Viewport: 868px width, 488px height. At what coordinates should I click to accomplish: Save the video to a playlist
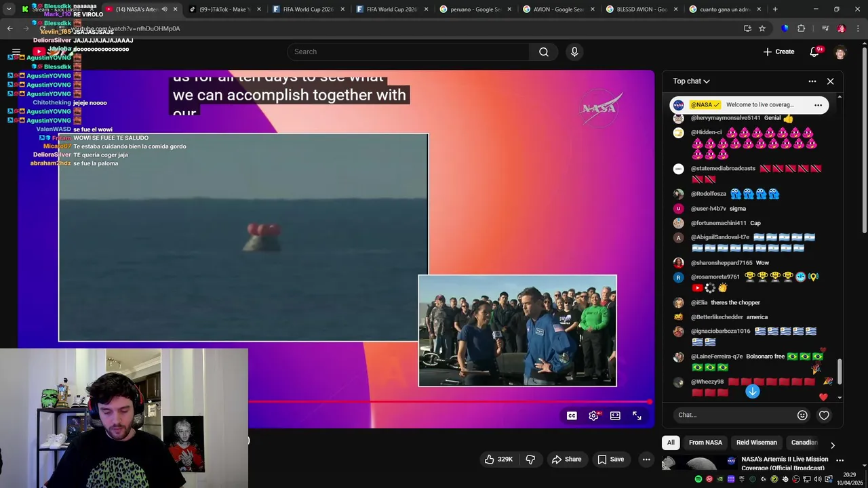coord(610,459)
